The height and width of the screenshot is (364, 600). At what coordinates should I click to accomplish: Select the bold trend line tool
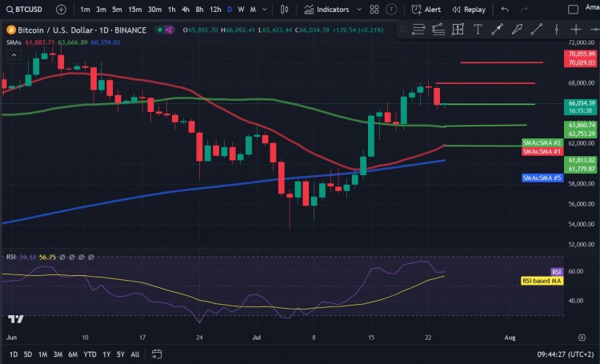(x=497, y=29)
